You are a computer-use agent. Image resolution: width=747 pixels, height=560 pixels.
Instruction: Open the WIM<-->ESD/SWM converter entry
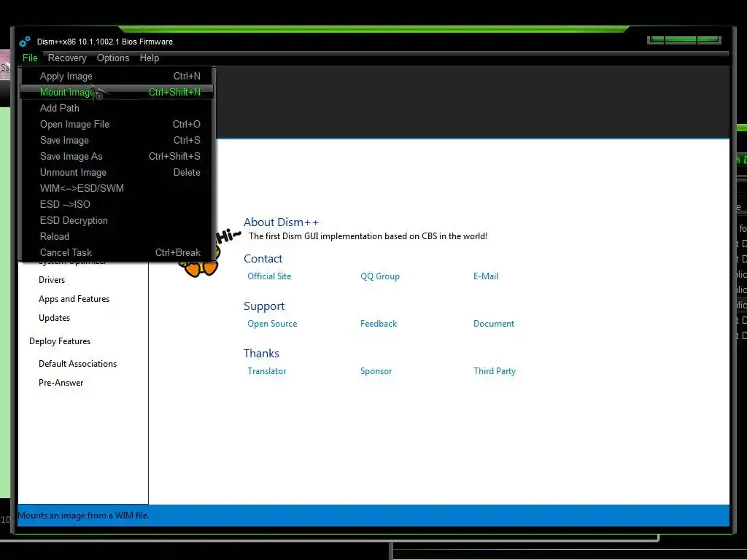coord(117,189)
